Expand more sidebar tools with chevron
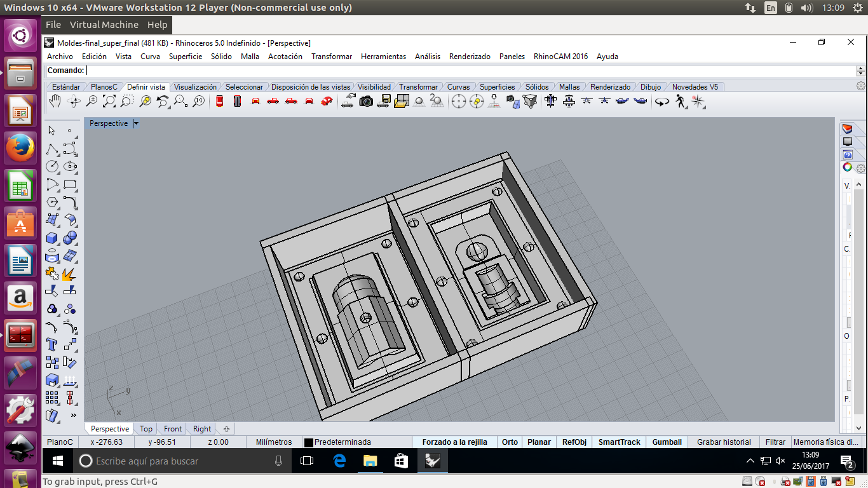Image resolution: width=868 pixels, height=488 pixels. pyautogui.click(x=73, y=416)
